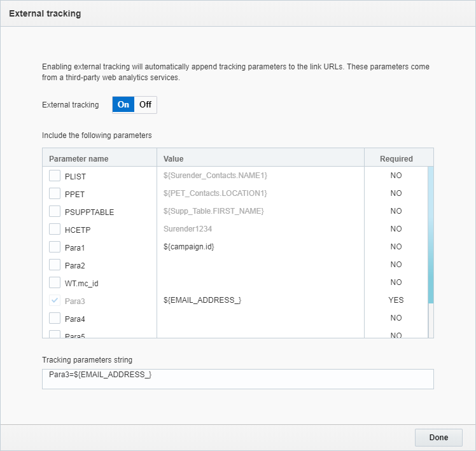Click the Required column header

click(396, 158)
